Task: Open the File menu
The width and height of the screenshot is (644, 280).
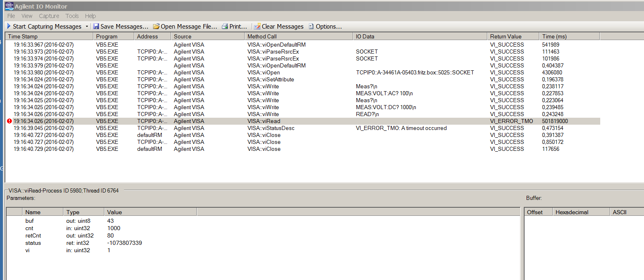Action: point(11,16)
